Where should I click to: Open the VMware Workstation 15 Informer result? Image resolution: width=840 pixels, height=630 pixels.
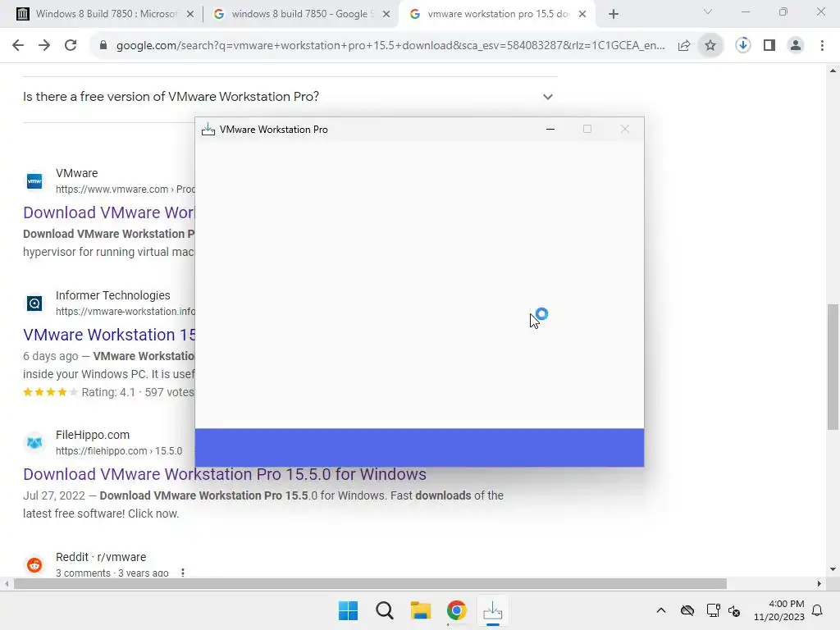coord(109,335)
